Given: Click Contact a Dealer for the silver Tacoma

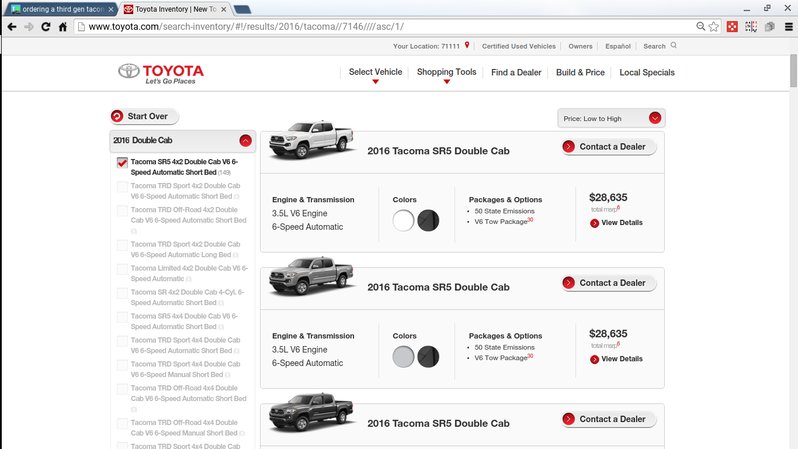Looking at the screenshot, I should (609, 283).
